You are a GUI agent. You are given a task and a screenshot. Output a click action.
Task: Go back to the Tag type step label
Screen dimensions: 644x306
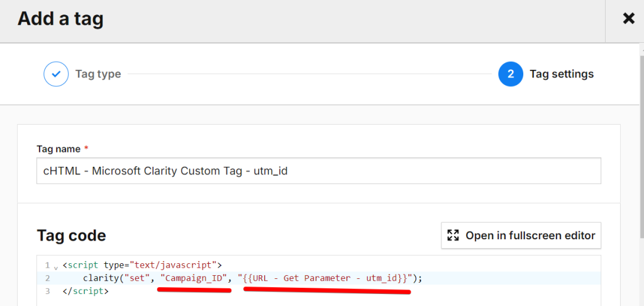tap(98, 74)
